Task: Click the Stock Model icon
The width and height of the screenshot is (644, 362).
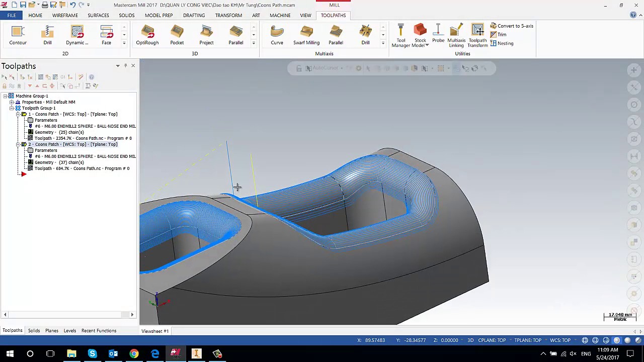Action: click(420, 31)
